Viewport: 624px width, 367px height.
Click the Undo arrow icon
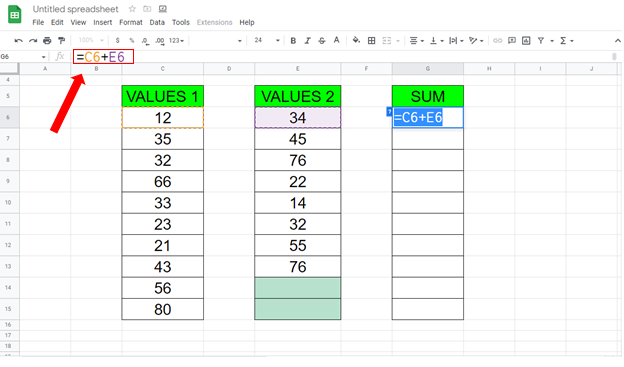(x=18, y=41)
